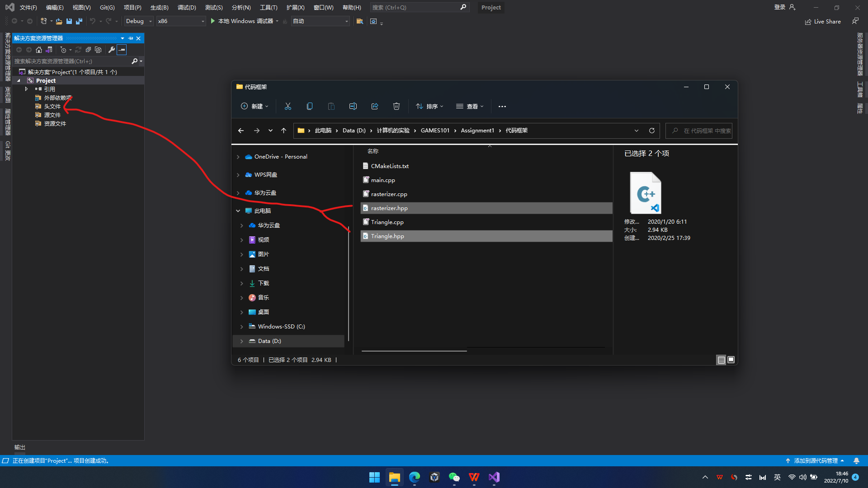This screenshot has width=868, height=488.
Task: Switch File Explorer to details list view
Action: pyautogui.click(x=721, y=360)
